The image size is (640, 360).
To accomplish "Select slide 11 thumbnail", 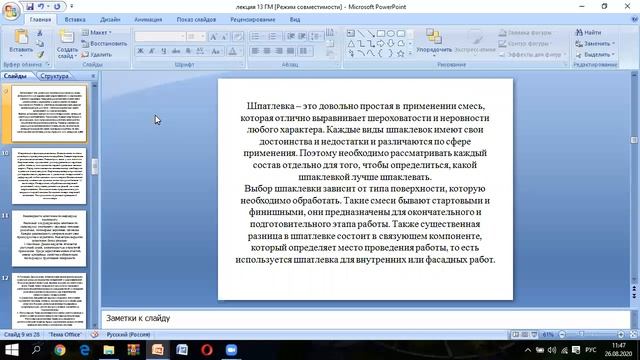I will click(49, 238).
